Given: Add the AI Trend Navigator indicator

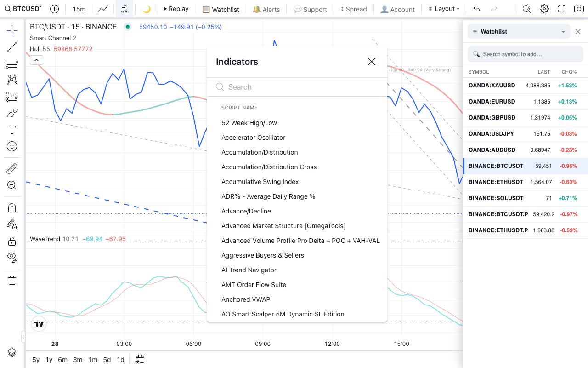Looking at the screenshot, I should [x=297, y=270].
